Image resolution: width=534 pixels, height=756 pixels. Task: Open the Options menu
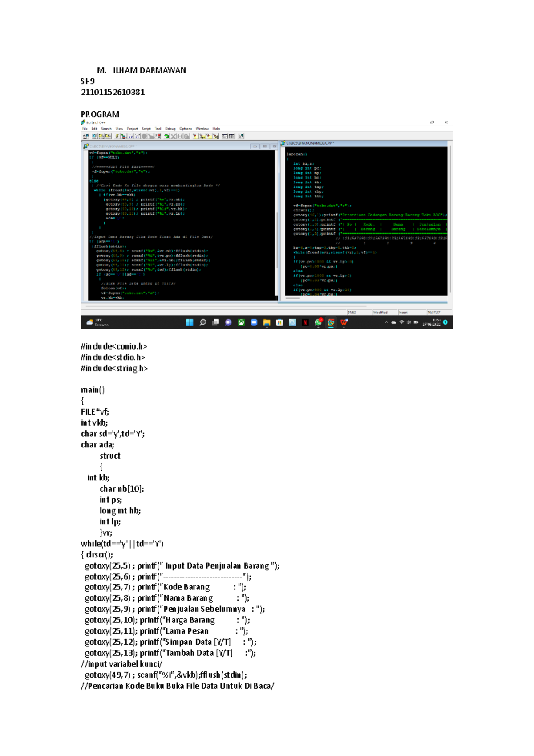click(x=186, y=129)
